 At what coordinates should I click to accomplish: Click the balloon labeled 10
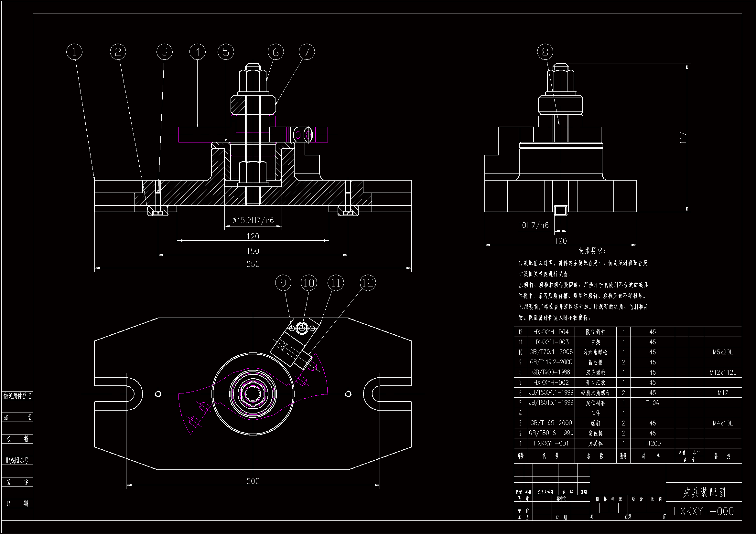[309, 283]
